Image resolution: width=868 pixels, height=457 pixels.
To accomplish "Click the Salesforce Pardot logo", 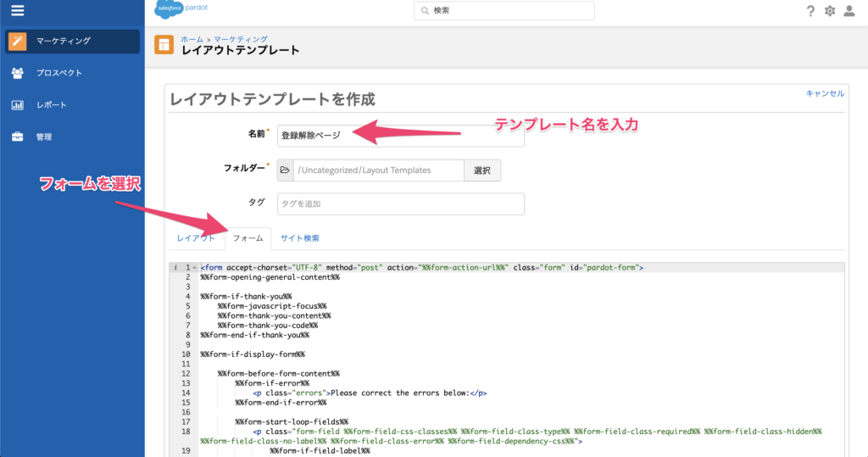I will point(181,9).
